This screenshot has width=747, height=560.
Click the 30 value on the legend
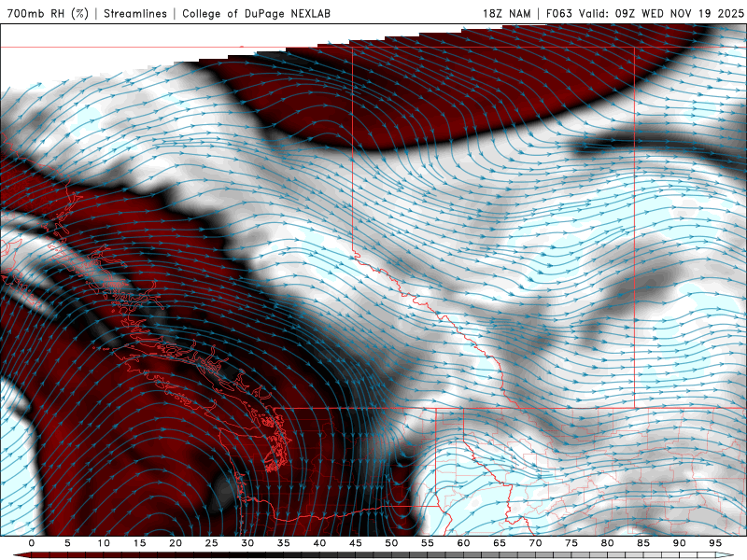247,543
